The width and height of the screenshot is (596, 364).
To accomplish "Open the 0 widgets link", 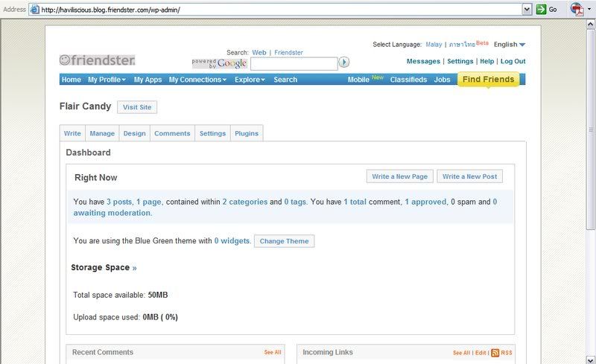I will click(232, 241).
